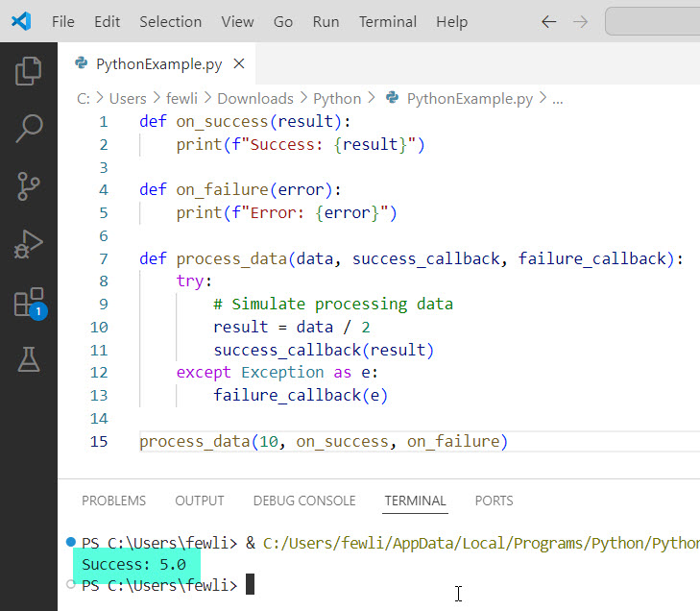Open the Selection menu
700x611 pixels.
171,21
